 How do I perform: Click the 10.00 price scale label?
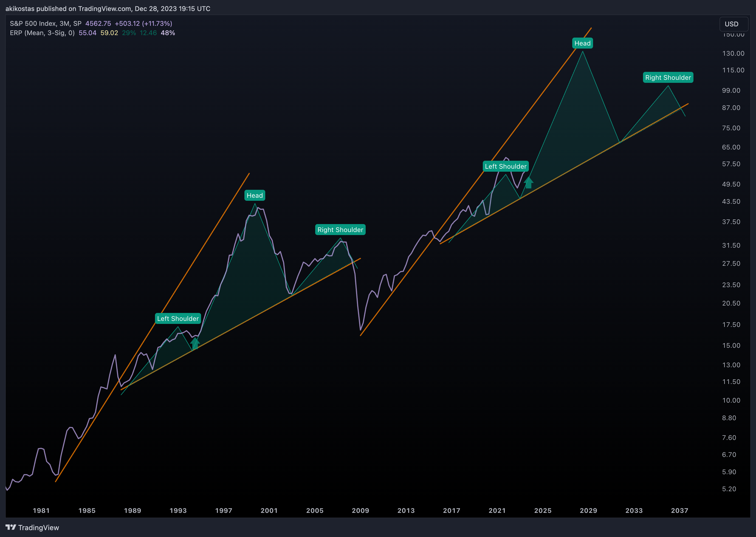[731, 400]
